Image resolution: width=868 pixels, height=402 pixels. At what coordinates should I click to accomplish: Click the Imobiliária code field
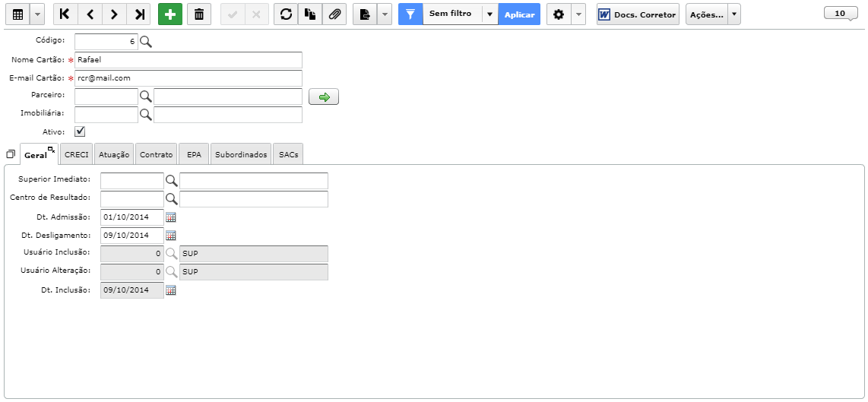point(106,115)
